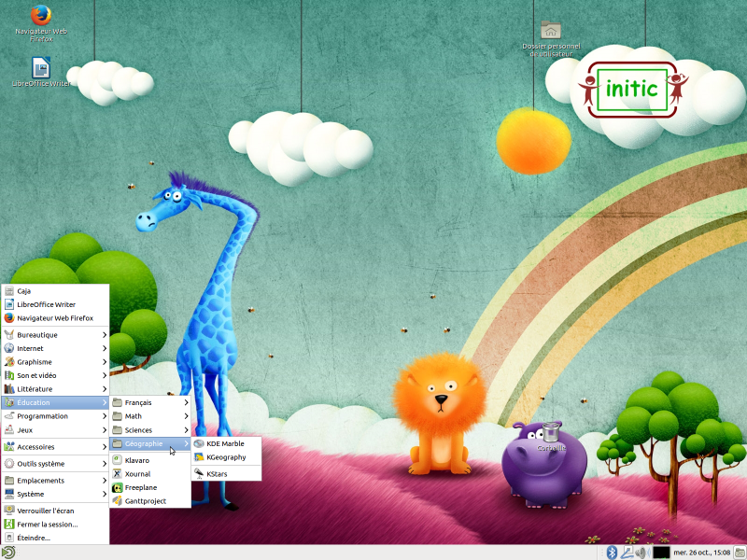Click the folder icon at the taskbar end
Screen dimensions: 747x560
click(x=740, y=553)
